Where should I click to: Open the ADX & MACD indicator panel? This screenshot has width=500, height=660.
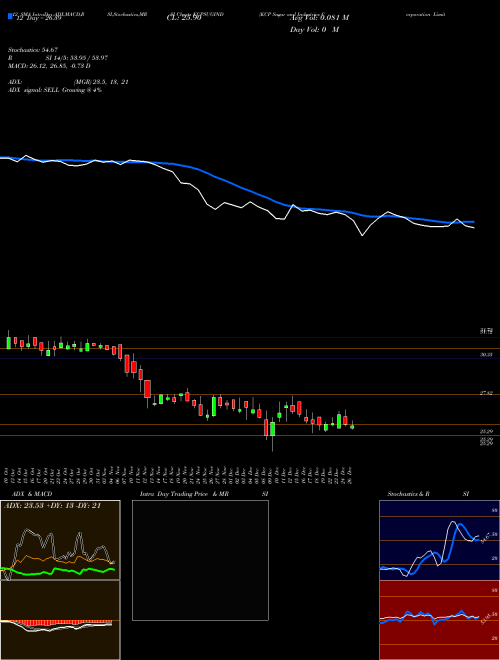60,580
